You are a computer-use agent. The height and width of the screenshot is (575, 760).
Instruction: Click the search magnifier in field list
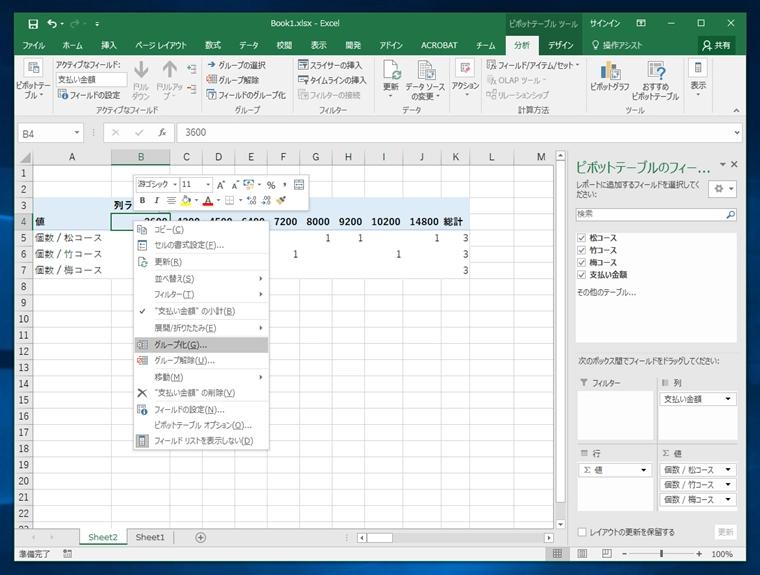730,214
